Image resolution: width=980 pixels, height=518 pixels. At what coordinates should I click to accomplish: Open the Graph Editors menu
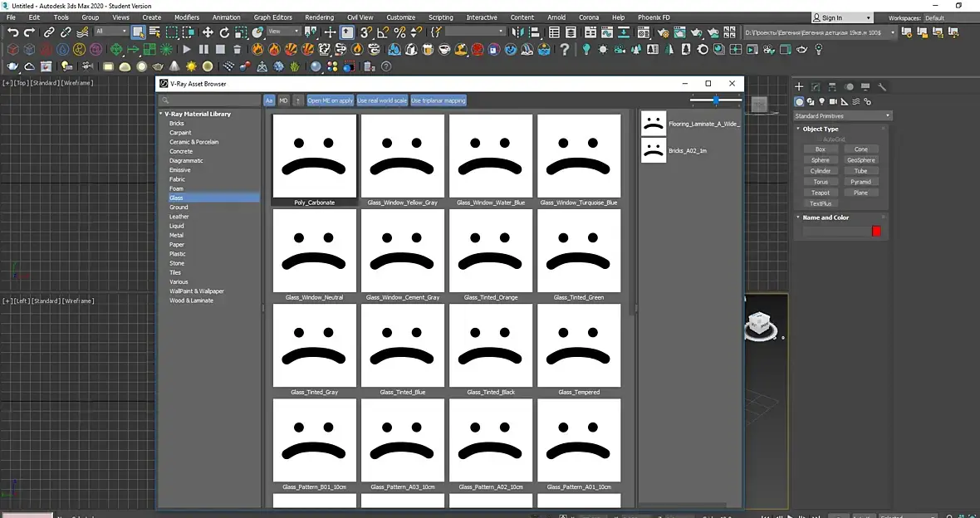click(x=272, y=17)
